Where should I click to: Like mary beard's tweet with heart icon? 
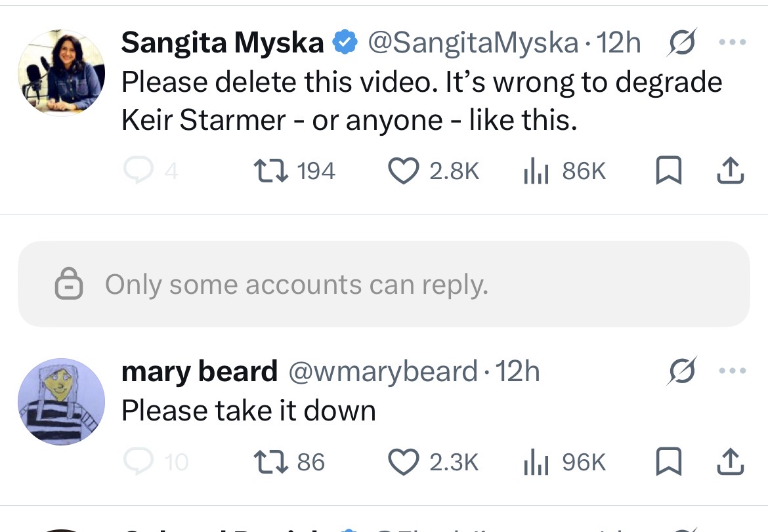pyautogui.click(x=404, y=462)
